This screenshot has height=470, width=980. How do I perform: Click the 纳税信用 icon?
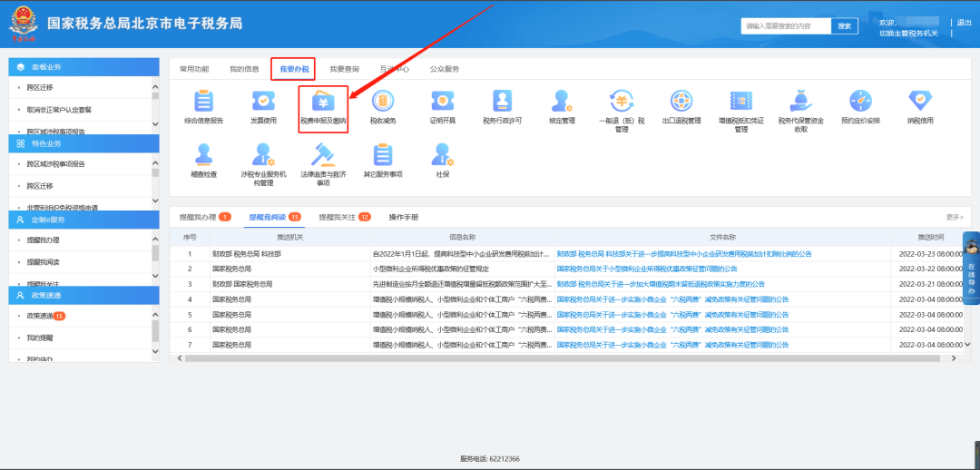pyautogui.click(x=919, y=103)
